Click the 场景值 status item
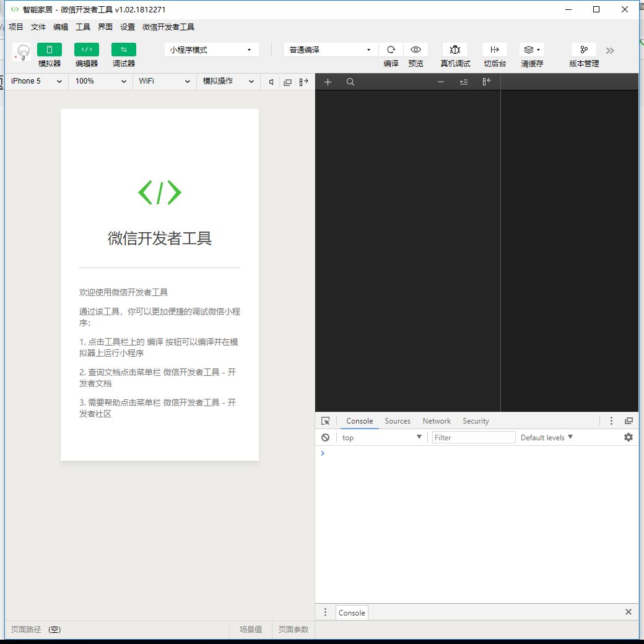The height and width of the screenshot is (644, 644). click(x=251, y=630)
